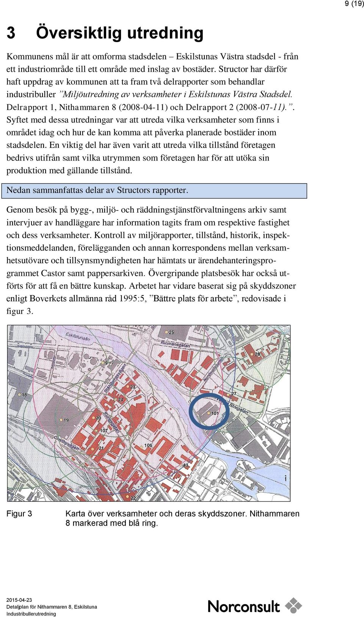This screenshot has height=617, width=364.
Task: Click the blue ring around marker 101
Action: click(209, 411)
